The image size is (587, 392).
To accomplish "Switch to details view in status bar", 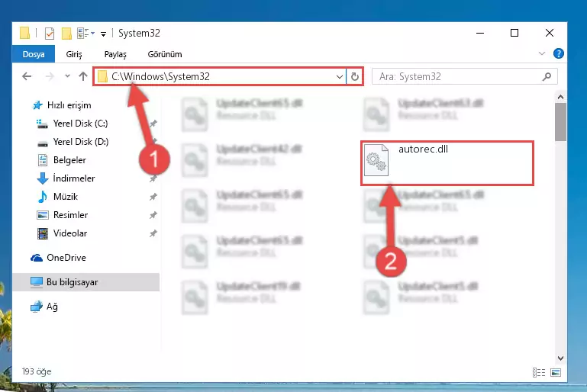I will point(539,372).
